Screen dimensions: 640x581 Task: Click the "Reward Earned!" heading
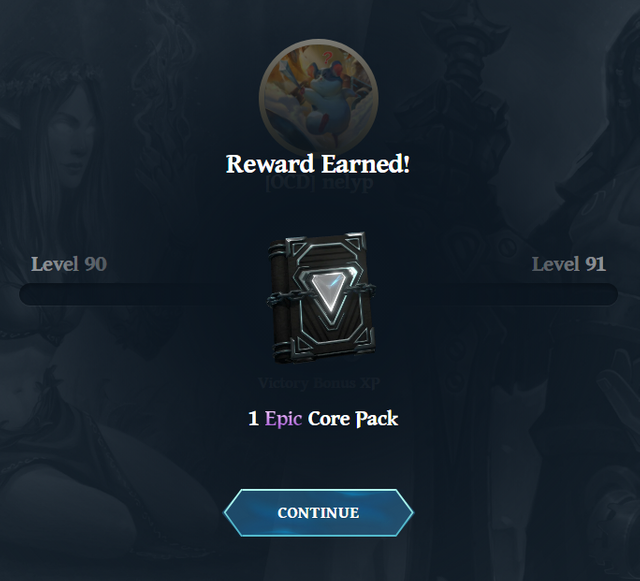(x=318, y=164)
